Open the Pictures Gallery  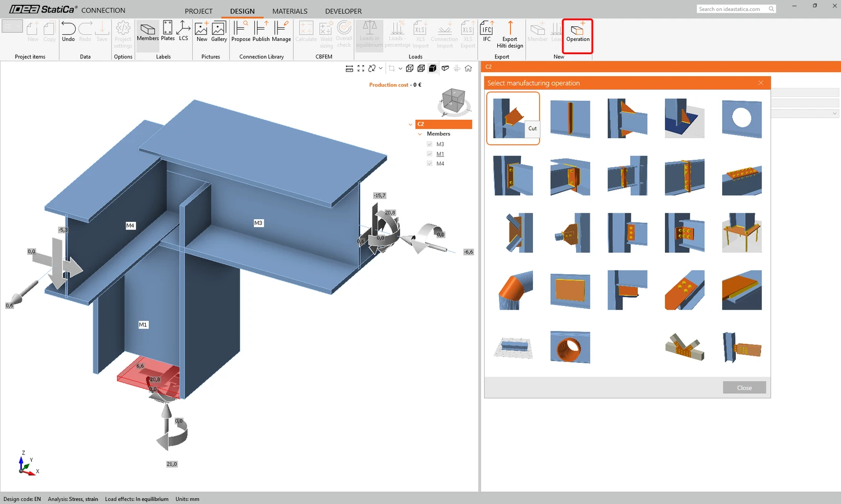(x=219, y=32)
